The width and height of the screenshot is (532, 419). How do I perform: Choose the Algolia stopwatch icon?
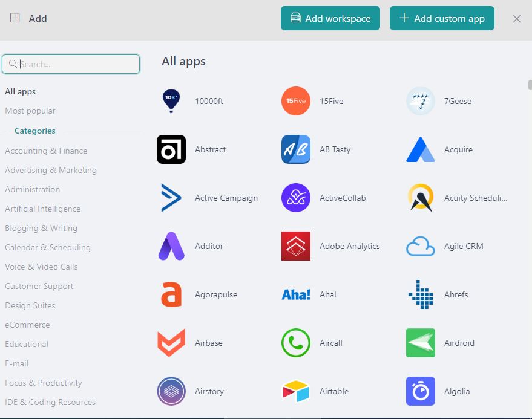(x=421, y=391)
